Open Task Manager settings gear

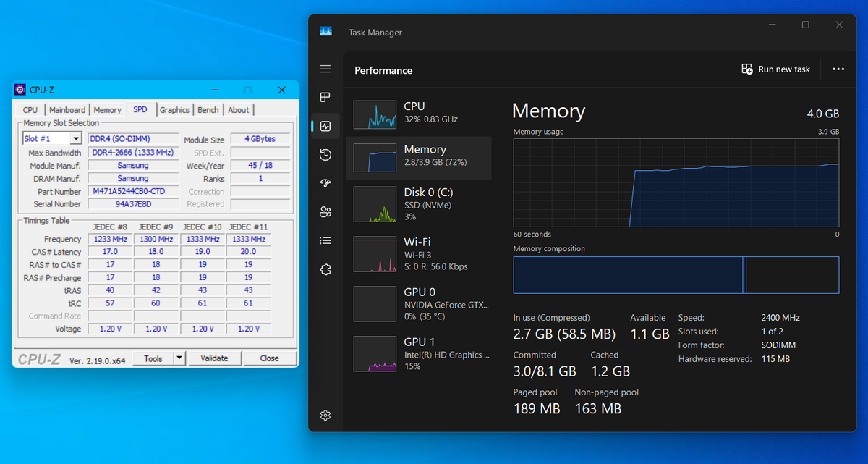(x=325, y=416)
